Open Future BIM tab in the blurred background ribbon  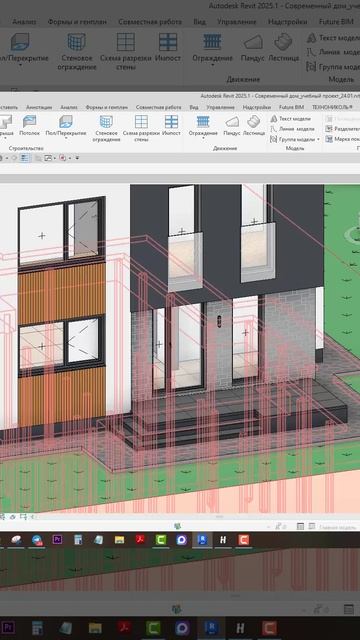click(336, 22)
